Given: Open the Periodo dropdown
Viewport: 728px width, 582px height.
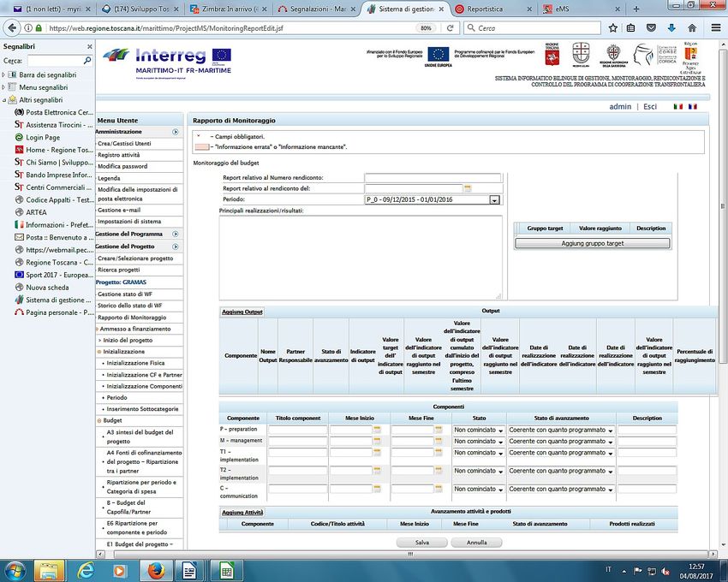Looking at the screenshot, I should pyautogui.click(x=494, y=199).
